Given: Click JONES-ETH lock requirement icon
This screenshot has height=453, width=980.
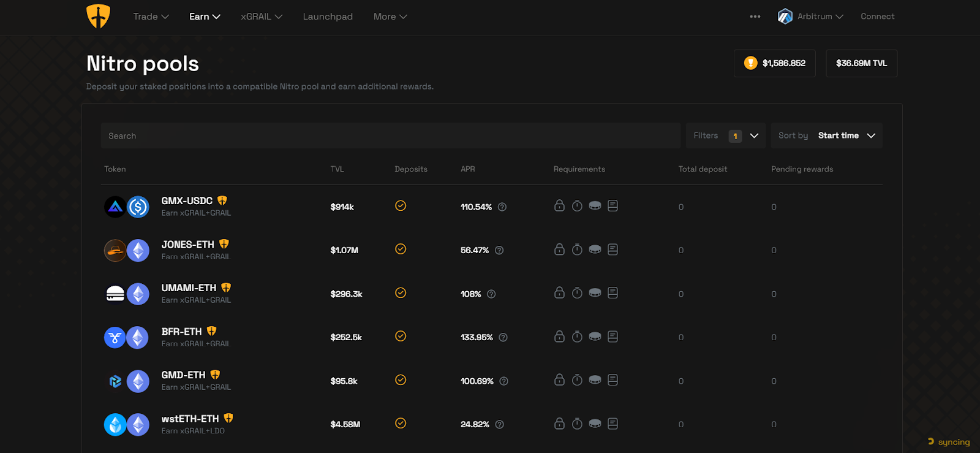Looking at the screenshot, I should (x=559, y=249).
